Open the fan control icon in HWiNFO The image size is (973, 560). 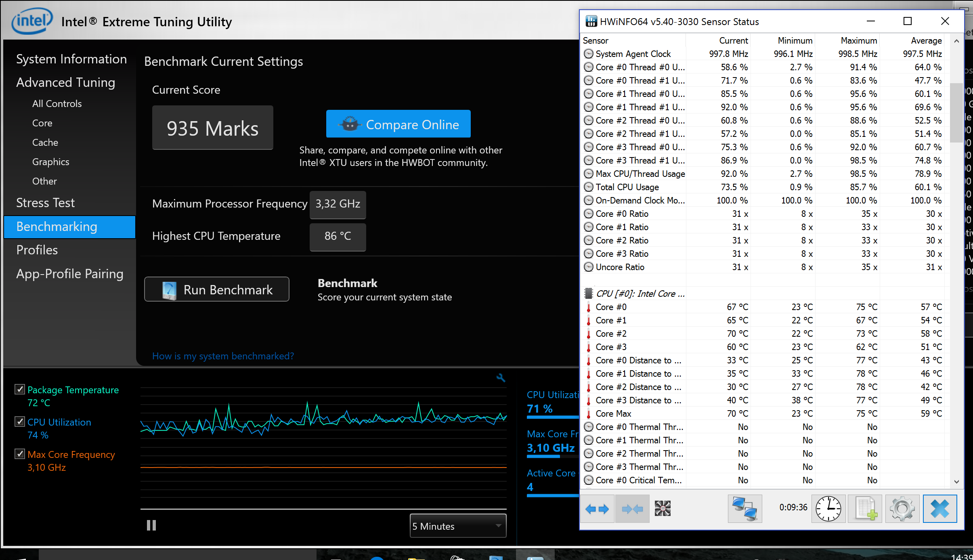click(663, 508)
